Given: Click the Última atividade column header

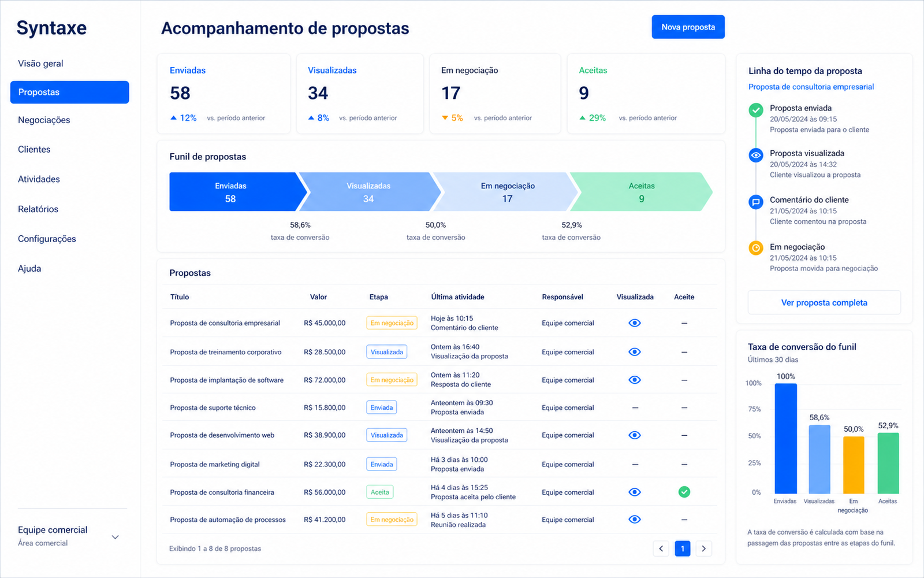Looking at the screenshot, I should [457, 297].
